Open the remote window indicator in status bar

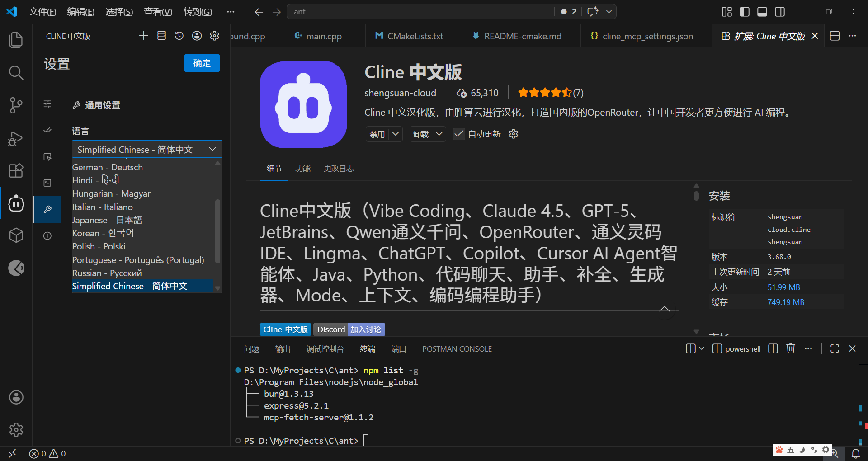click(x=12, y=453)
